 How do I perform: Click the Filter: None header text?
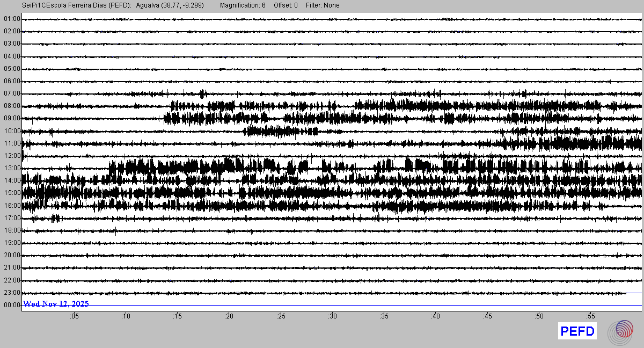323,5
